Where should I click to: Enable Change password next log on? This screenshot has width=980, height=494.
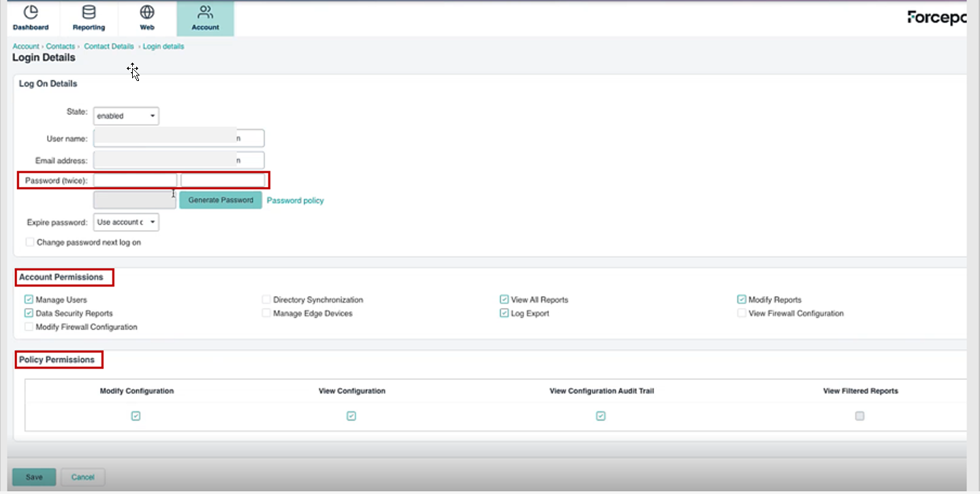pyautogui.click(x=29, y=242)
